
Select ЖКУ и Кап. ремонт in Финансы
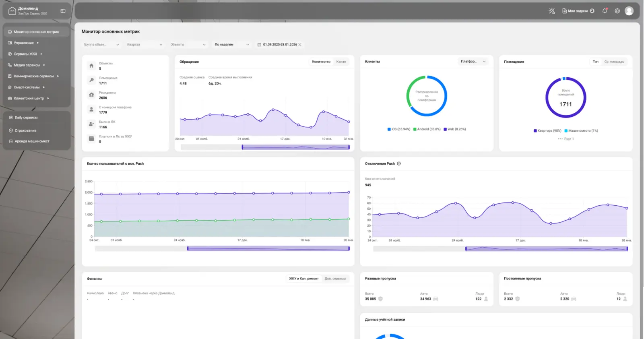[x=304, y=279]
